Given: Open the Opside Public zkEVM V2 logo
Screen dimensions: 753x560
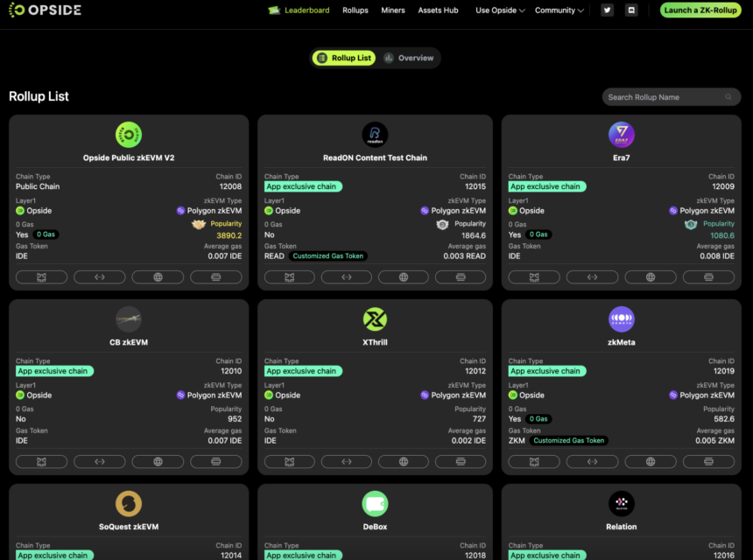Looking at the screenshot, I should pyautogui.click(x=129, y=135).
